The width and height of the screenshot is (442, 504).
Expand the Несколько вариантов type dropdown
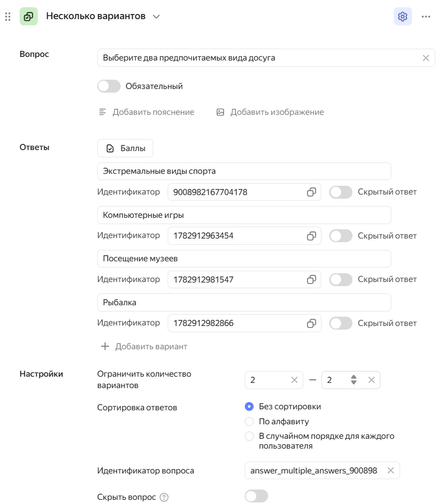tap(156, 17)
